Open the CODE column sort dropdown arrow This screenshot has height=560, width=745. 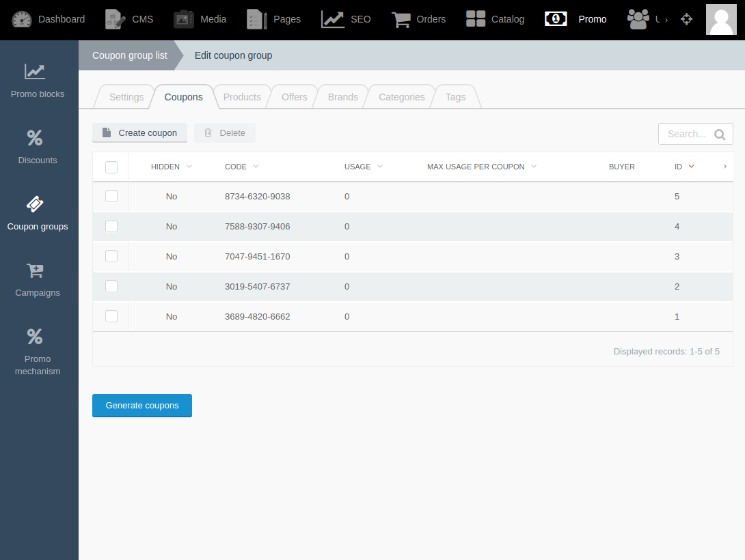256,166
